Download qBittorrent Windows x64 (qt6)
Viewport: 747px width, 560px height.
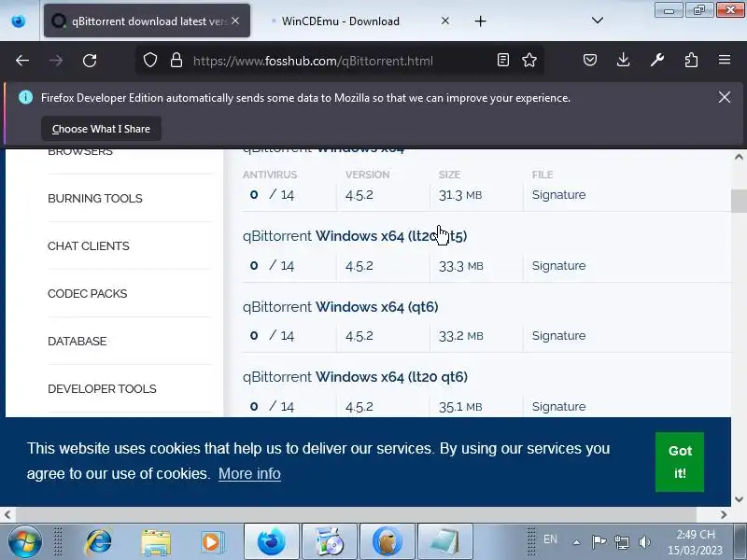340,307
